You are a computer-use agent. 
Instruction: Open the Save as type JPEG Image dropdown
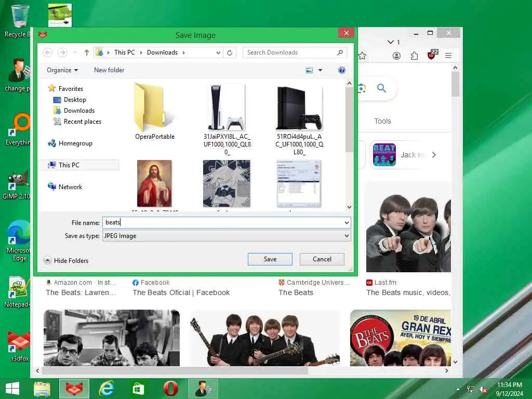227,236
